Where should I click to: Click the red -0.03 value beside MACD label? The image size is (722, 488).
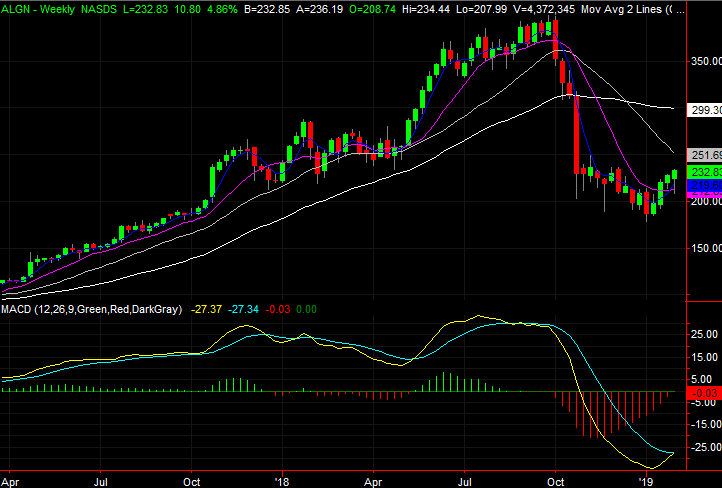[x=277, y=309]
